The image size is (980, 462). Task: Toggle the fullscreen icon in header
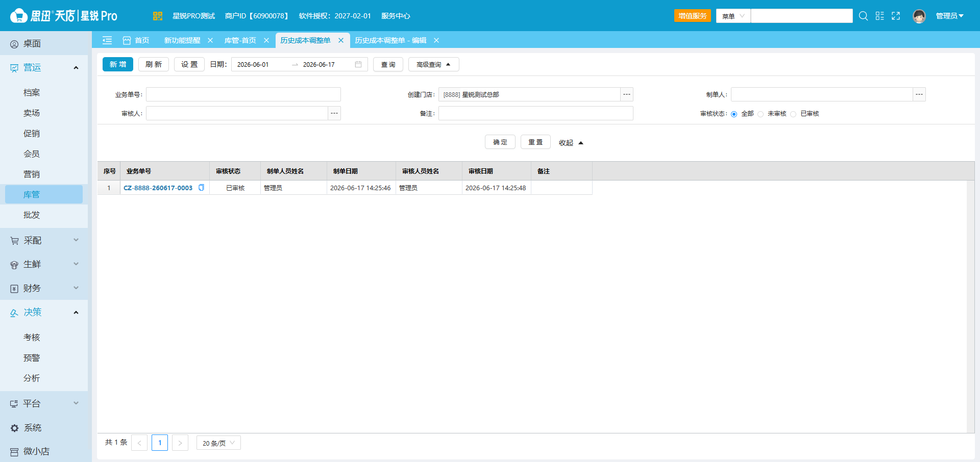point(896,16)
